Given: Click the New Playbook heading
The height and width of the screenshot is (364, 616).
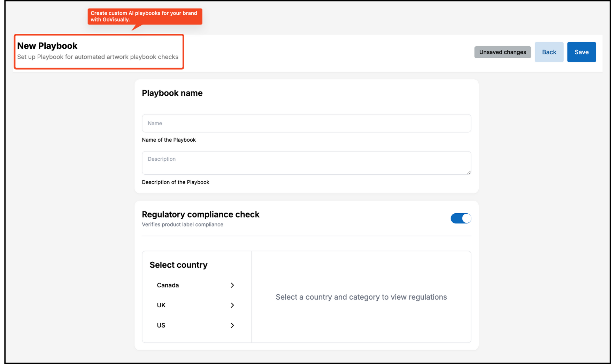Looking at the screenshot, I should 47,46.
